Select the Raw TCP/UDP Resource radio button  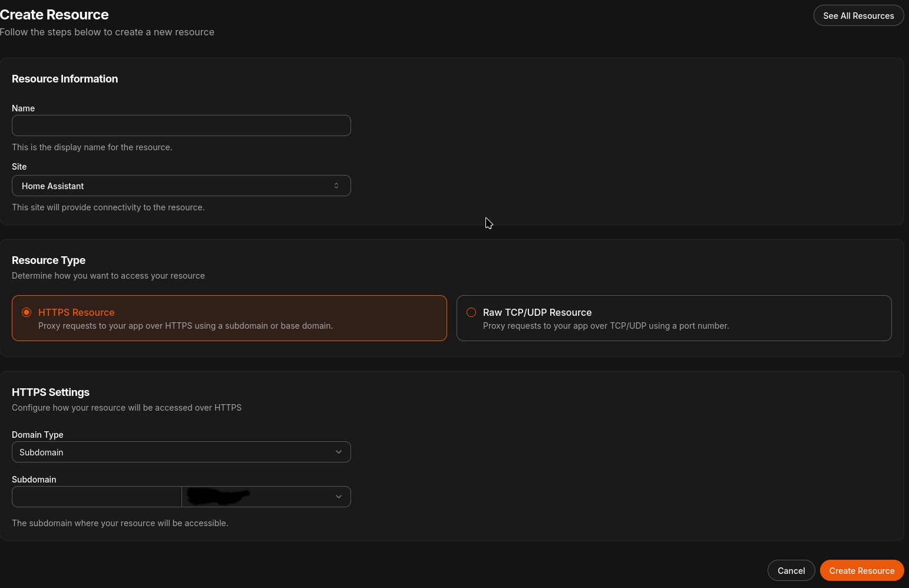[471, 312]
